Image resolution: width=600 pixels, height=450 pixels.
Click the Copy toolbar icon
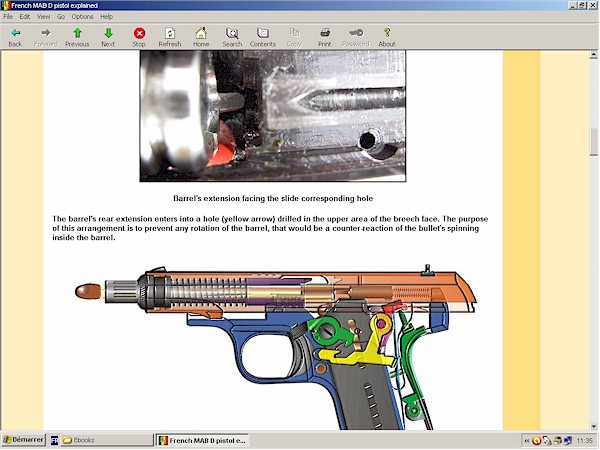294,33
